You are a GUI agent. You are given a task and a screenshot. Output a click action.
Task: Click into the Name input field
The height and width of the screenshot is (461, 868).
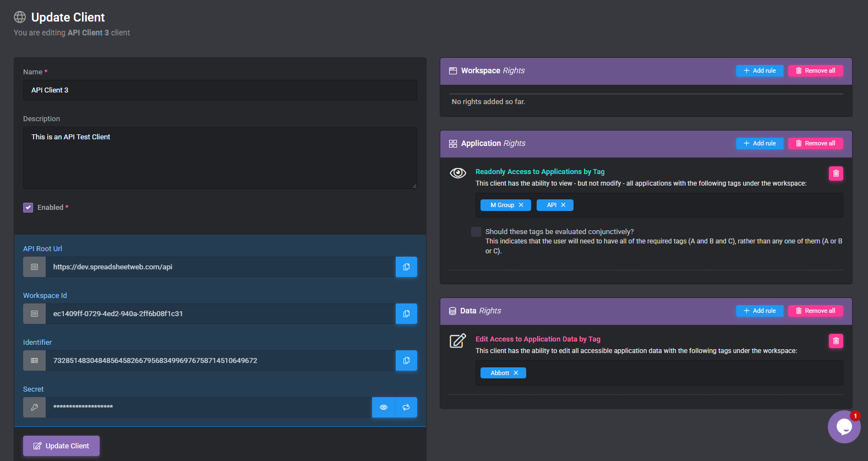point(220,90)
